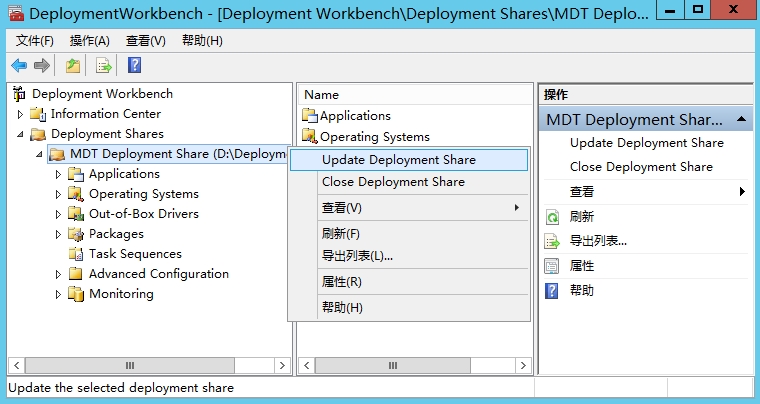Click the DeploymentWorkbench title bar app icon
Image resolution: width=760 pixels, height=404 pixels.
point(16,13)
